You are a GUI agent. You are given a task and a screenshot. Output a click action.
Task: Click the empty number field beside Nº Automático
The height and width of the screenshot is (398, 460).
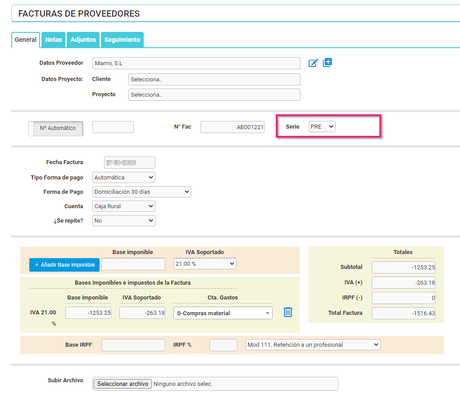[x=113, y=127]
